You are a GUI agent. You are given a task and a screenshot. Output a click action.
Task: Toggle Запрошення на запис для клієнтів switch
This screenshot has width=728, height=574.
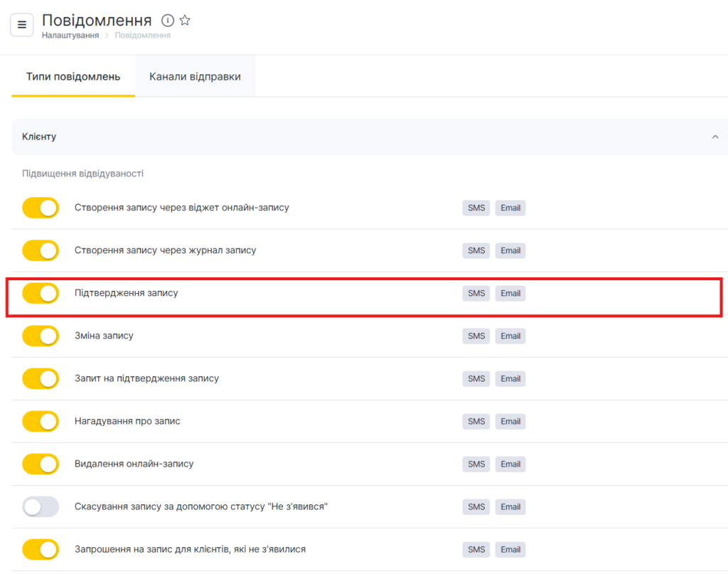(x=41, y=549)
